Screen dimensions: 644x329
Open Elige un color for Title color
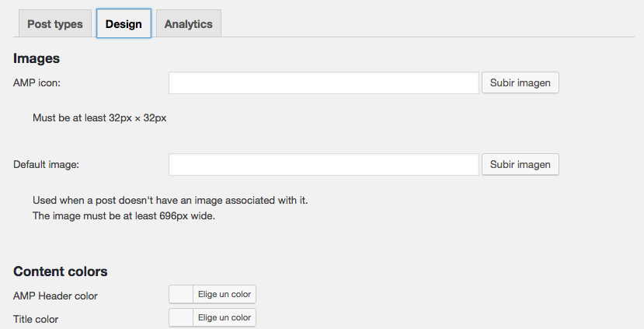224,317
